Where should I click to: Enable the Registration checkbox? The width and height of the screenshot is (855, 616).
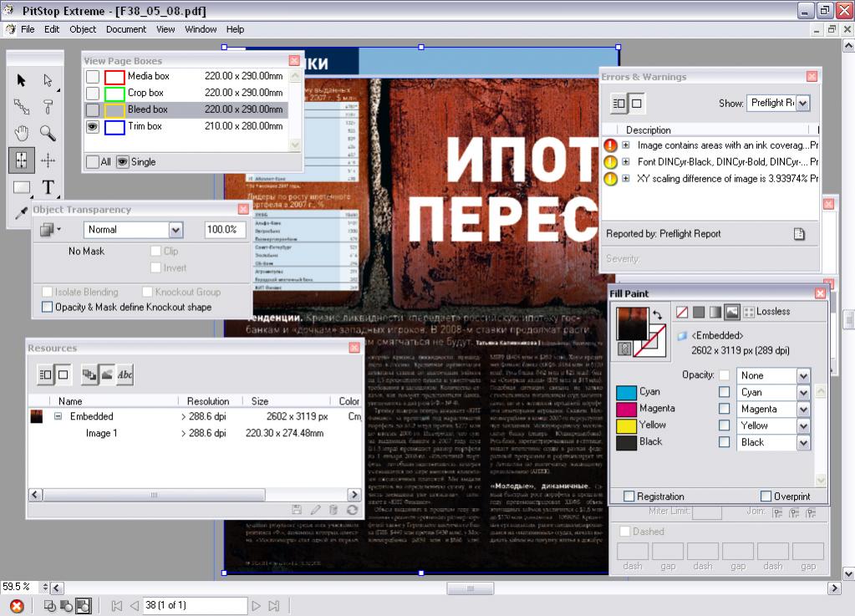click(x=629, y=496)
